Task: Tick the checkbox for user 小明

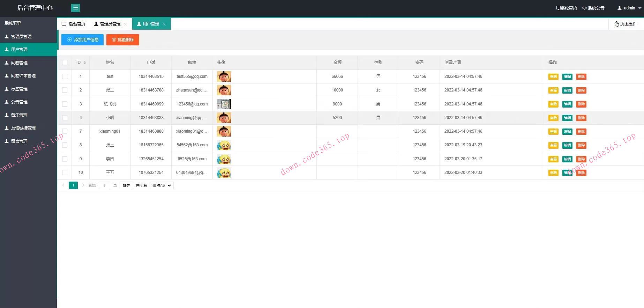Action: [x=65, y=118]
